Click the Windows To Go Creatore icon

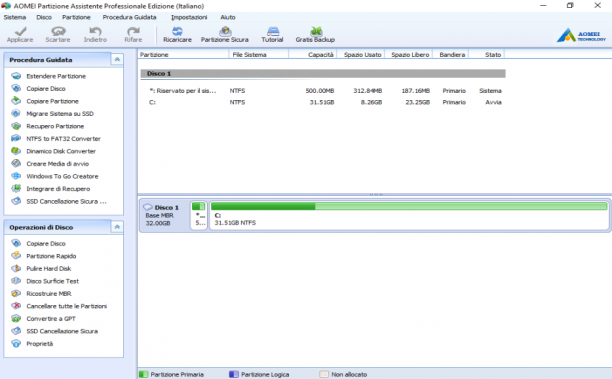[16, 176]
